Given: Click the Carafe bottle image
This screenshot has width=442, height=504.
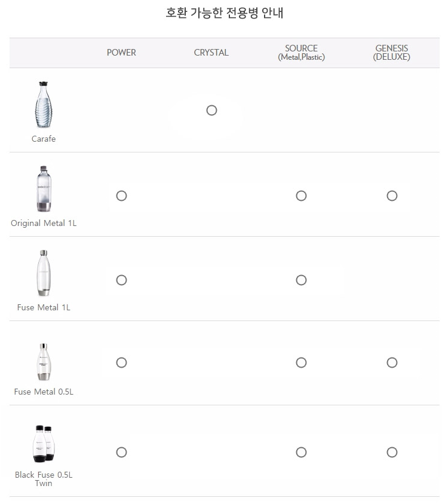Looking at the screenshot, I should click(x=44, y=106).
